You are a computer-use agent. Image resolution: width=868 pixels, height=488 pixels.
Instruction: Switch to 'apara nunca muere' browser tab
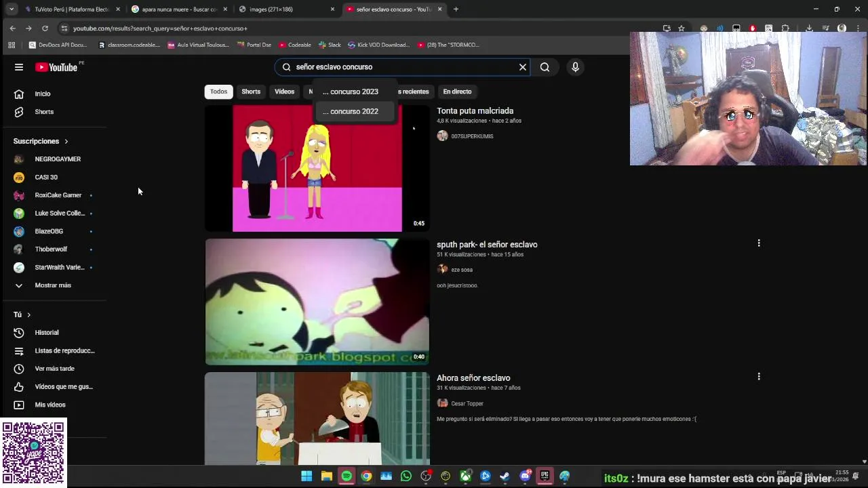(x=179, y=9)
